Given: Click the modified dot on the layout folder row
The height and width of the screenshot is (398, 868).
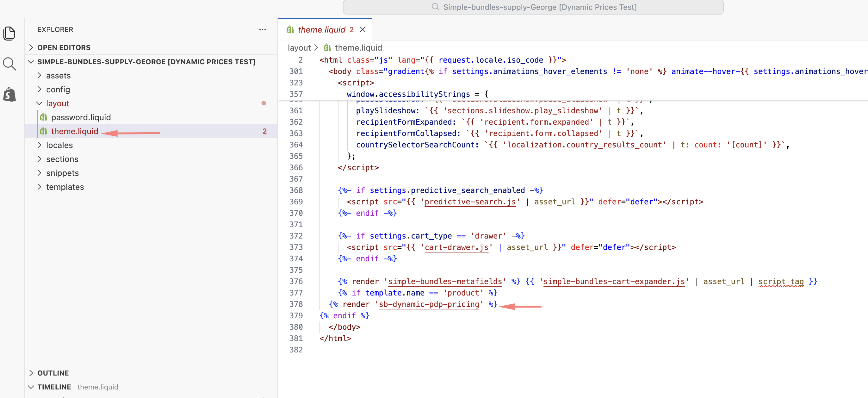Looking at the screenshot, I should pos(264,103).
